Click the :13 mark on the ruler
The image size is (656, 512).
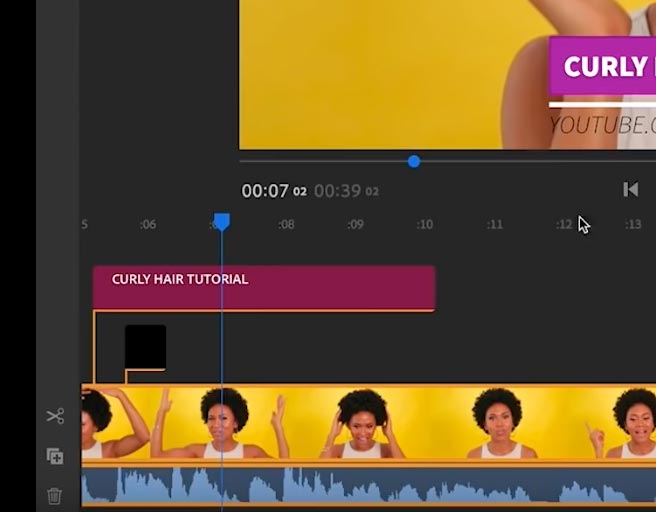633,225
